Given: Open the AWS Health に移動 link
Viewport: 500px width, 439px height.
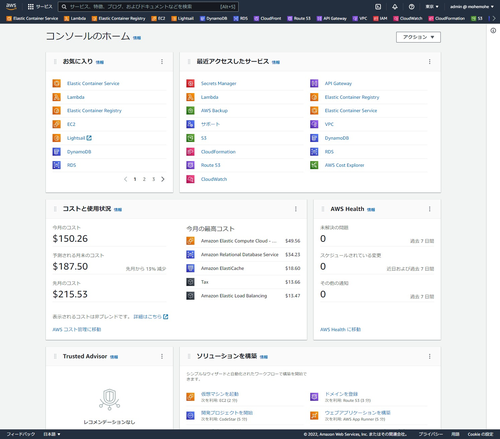Looking at the screenshot, I should click(340, 329).
